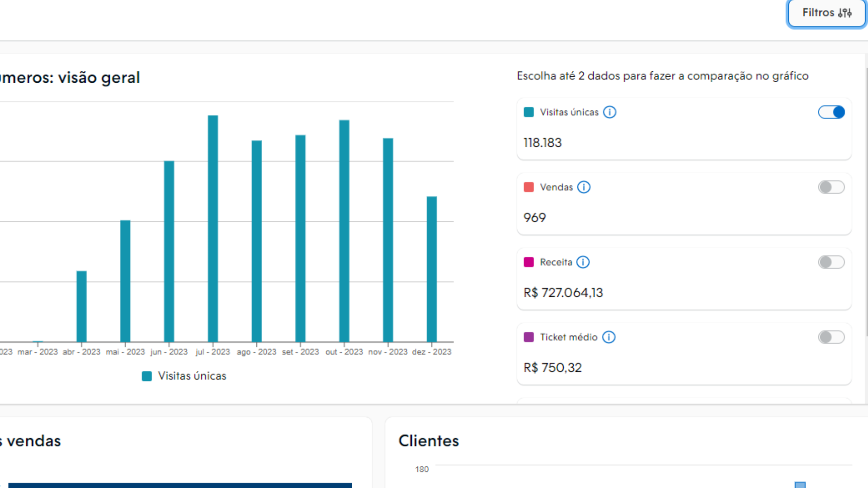Click the jun - 2023 bar
Screen dimensions: 868x488
coord(169,251)
